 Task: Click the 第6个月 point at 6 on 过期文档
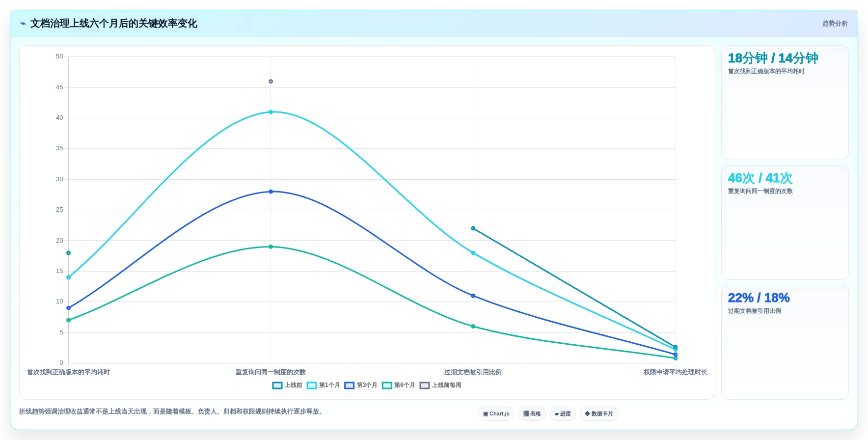point(473,327)
